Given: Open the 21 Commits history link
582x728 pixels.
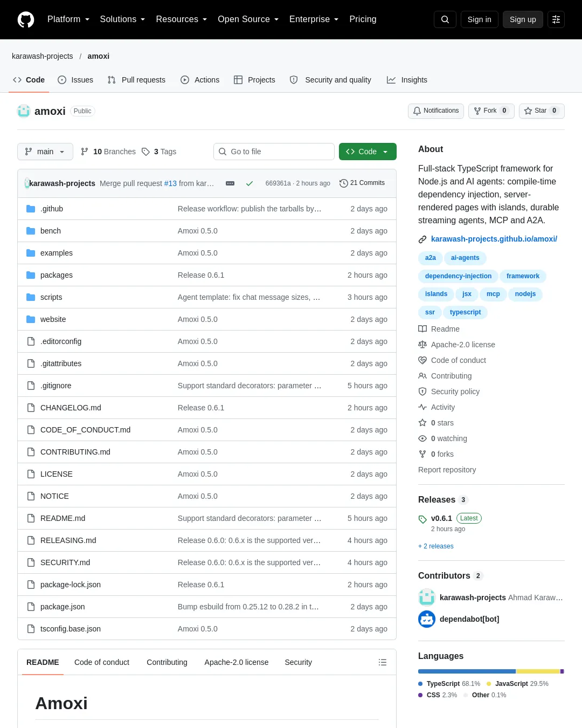Looking at the screenshot, I should tap(362, 183).
